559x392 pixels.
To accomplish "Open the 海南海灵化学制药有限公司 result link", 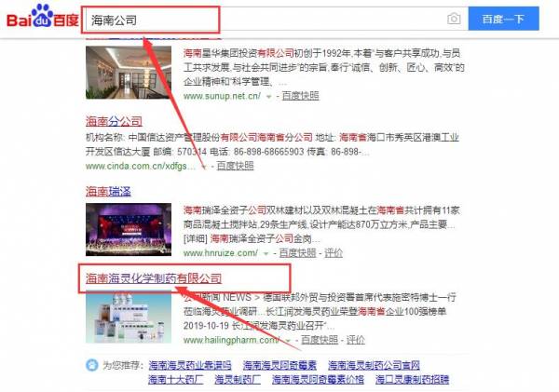I will pos(153,278).
